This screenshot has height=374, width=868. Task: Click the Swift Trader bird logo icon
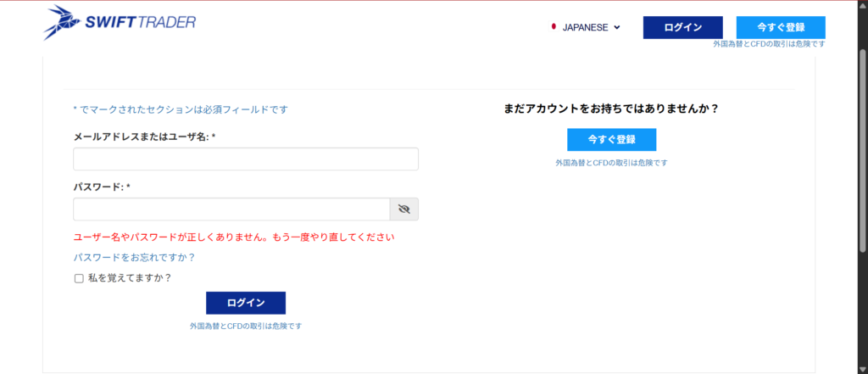tap(62, 23)
